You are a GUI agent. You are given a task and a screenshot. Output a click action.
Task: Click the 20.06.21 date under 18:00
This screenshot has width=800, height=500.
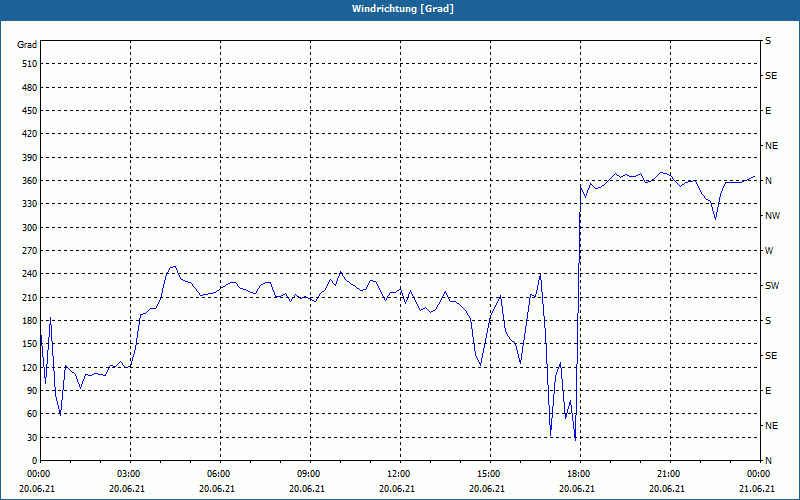578,488
